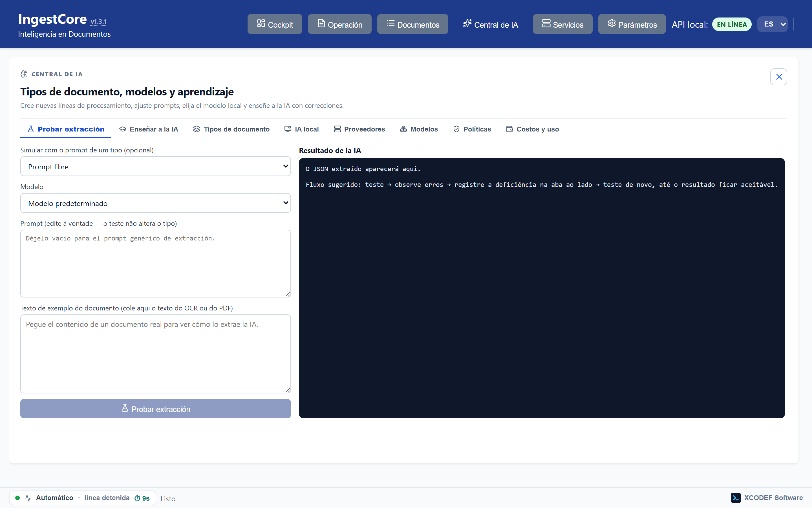This screenshot has width=812, height=508.
Task: Focus the Prompt text area
Action: (x=155, y=263)
